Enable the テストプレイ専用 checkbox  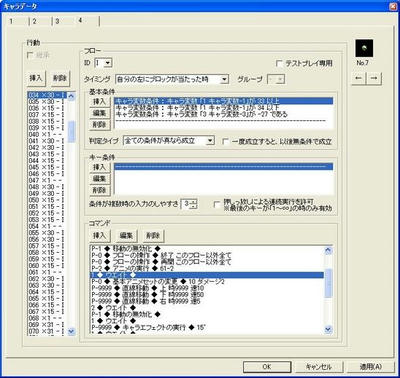pos(279,63)
